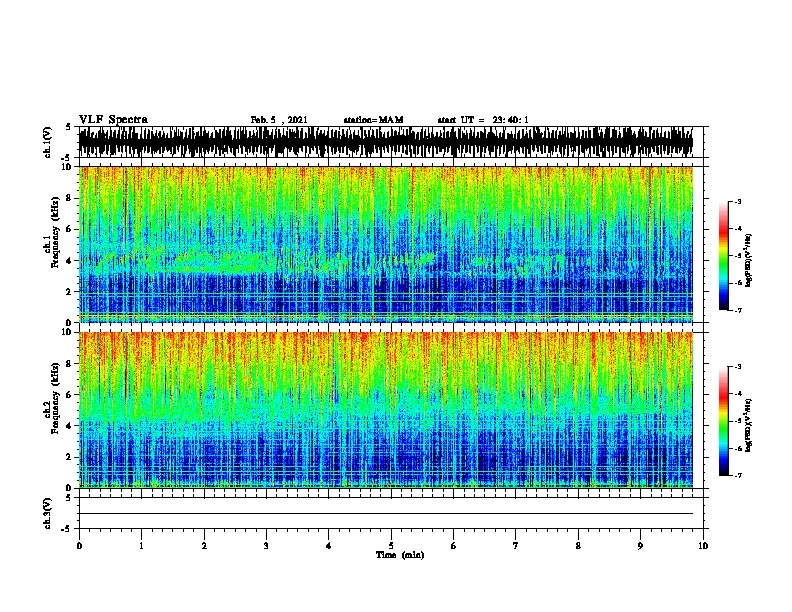Click the '-3' label on ch.2 colorbar
This screenshot has height=612, width=792.
(x=738, y=367)
